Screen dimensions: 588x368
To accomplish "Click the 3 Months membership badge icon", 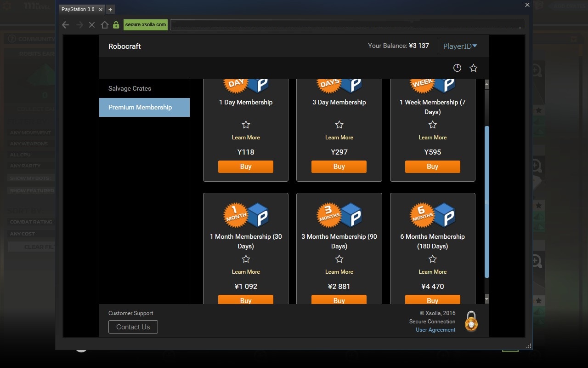I will coord(339,215).
